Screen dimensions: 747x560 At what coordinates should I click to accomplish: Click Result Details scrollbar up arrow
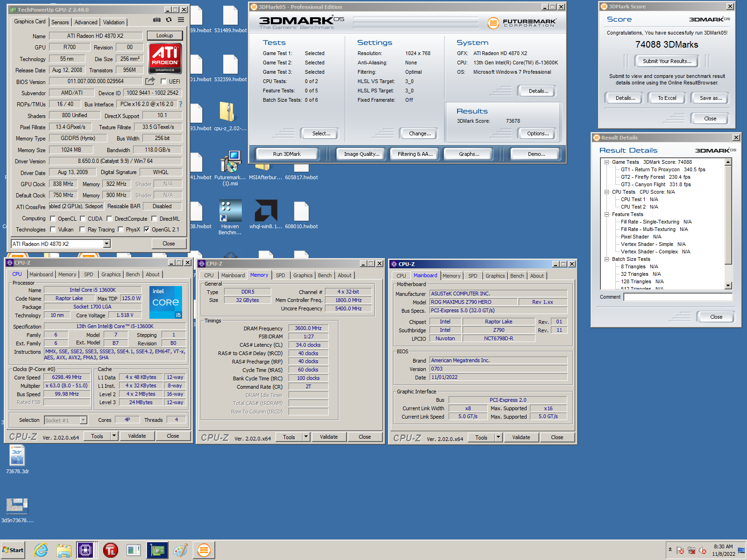[x=728, y=162]
